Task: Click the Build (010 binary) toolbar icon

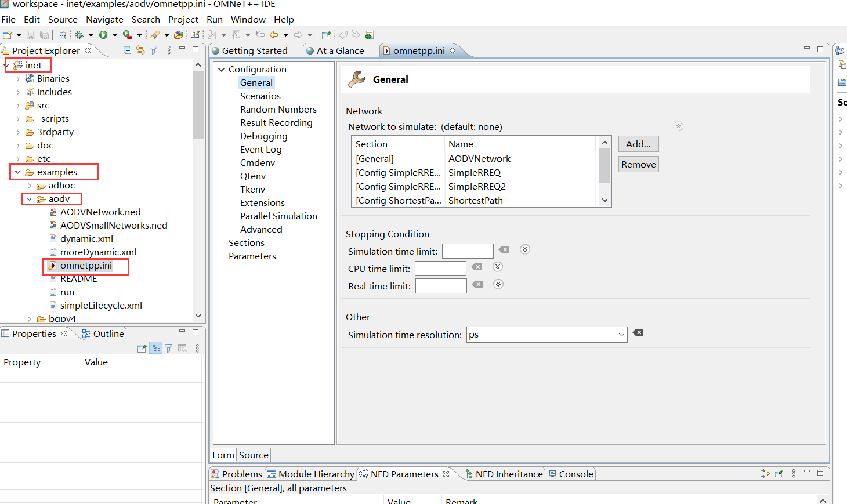Action: point(62,35)
